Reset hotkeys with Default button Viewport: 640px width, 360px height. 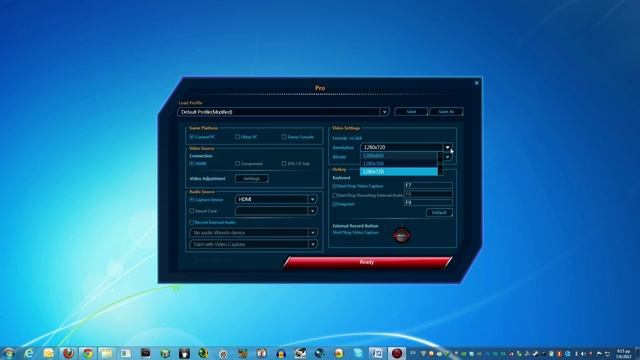439,213
